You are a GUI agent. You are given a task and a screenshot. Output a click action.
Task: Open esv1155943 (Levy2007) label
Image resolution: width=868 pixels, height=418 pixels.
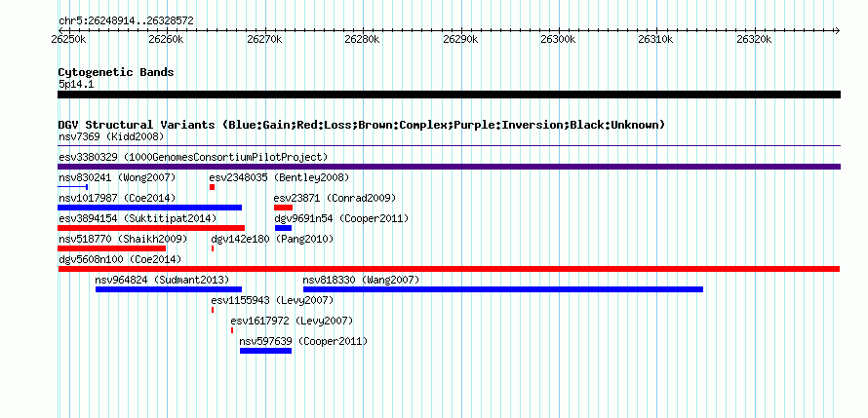[272, 300]
